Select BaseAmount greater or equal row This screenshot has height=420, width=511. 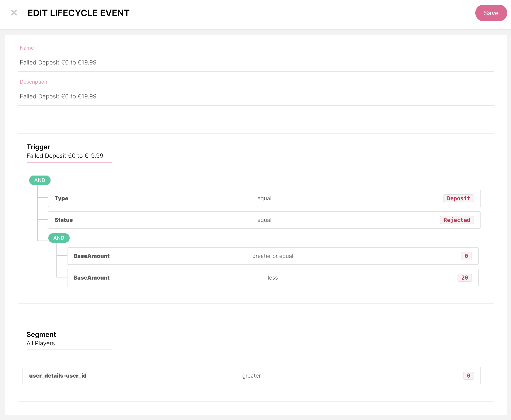[272, 256]
